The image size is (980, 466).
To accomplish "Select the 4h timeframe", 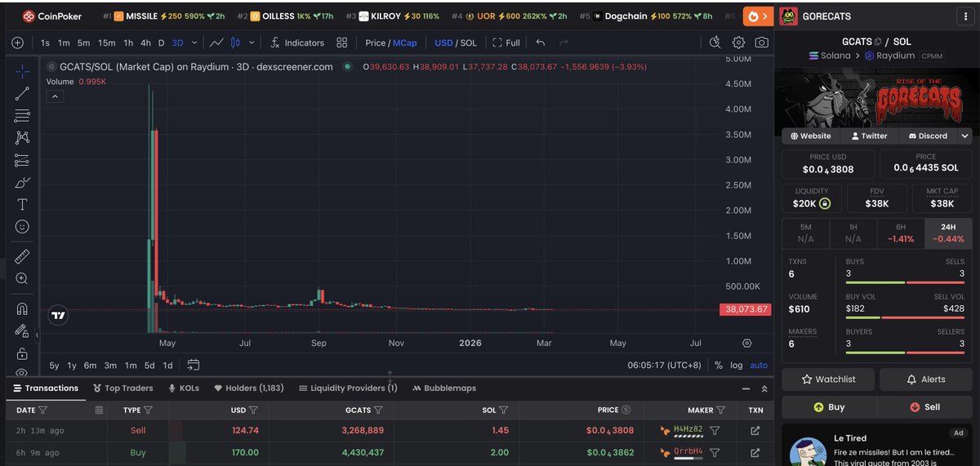I will pyautogui.click(x=145, y=42).
